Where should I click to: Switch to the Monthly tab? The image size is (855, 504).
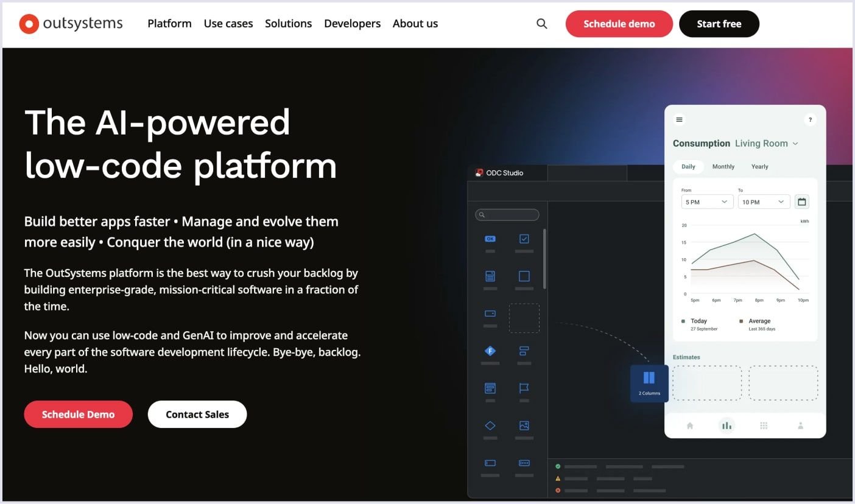[723, 166]
